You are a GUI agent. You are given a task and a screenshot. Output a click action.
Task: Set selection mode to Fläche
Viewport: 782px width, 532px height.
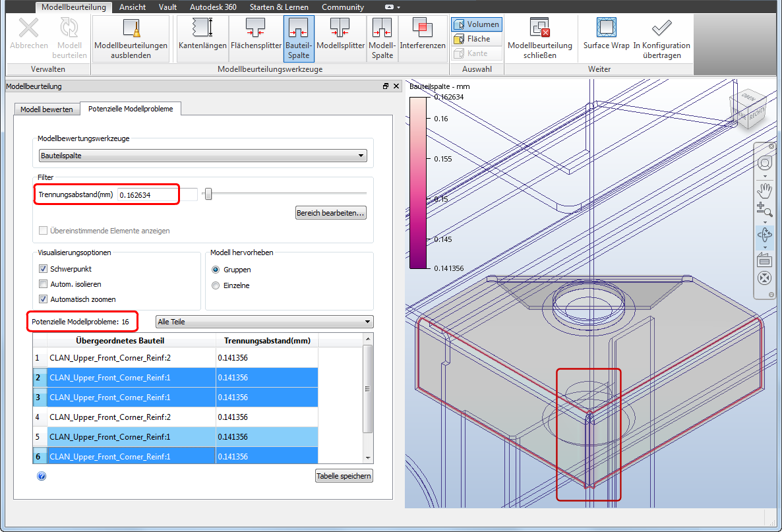point(476,39)
